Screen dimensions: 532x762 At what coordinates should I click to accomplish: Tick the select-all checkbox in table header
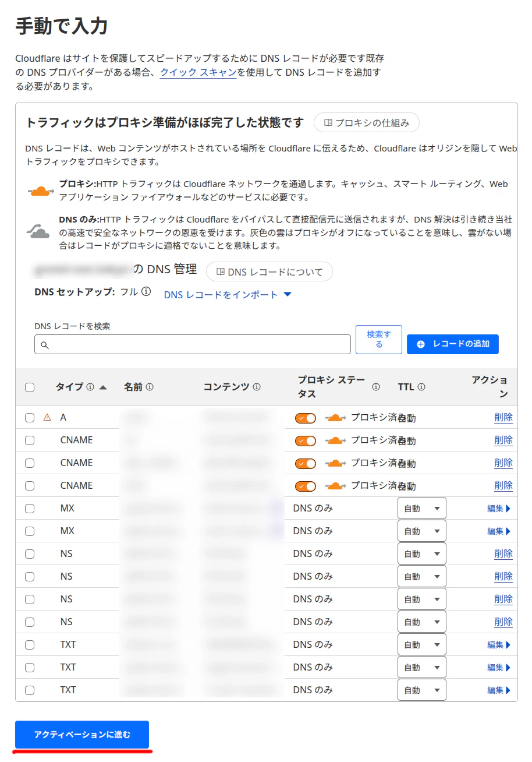[x=30, y=387]
